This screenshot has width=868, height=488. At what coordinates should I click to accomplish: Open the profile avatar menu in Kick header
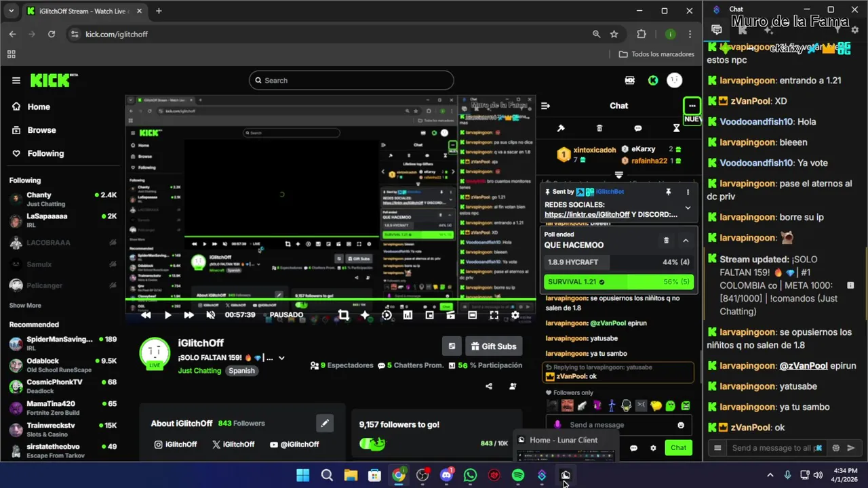(x=674, y=81)
